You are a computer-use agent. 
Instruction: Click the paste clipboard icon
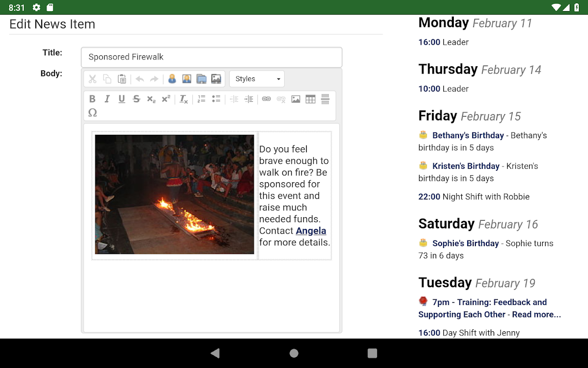(122, 79)
